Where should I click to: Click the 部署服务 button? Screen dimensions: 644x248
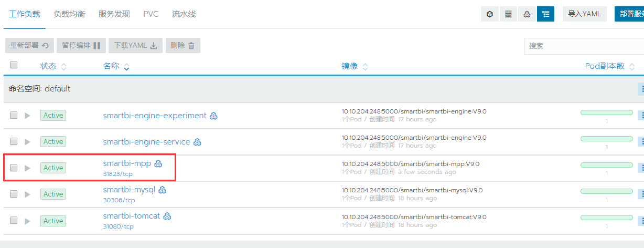coord(629,14)
